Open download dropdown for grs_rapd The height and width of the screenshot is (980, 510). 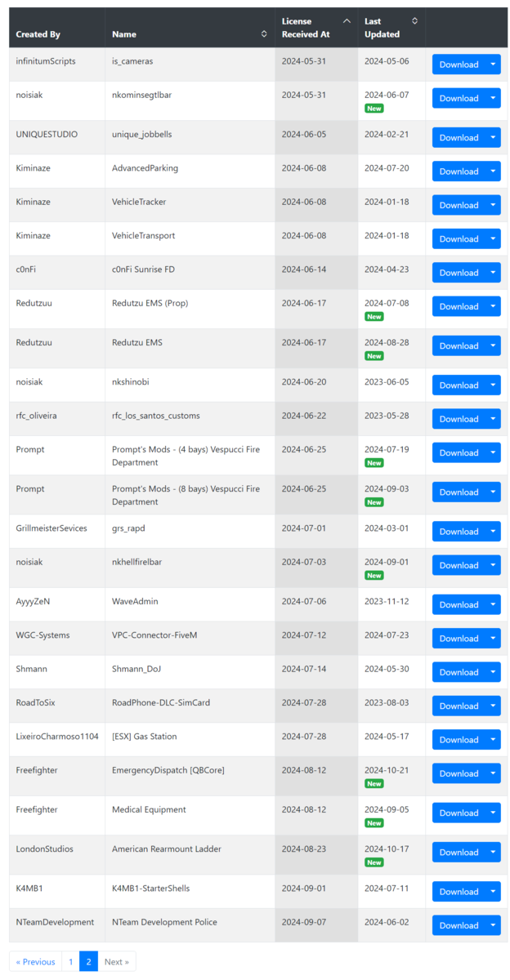(x=493, y=531)
